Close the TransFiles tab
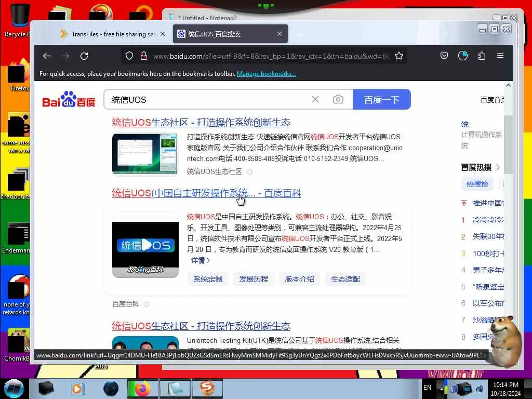Image resolution: width=532 pixels, height=399 pixels. [163, 34]
